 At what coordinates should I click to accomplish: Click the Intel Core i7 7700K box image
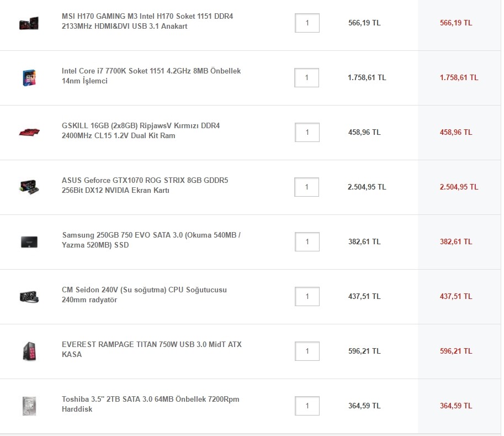[x=29, y=77]
